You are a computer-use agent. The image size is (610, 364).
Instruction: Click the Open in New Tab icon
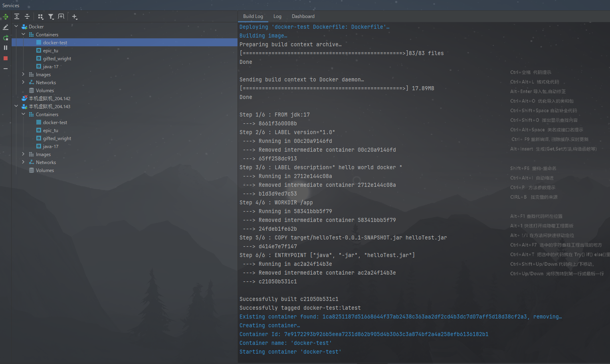pyautogui.click(x=61, y=16)
